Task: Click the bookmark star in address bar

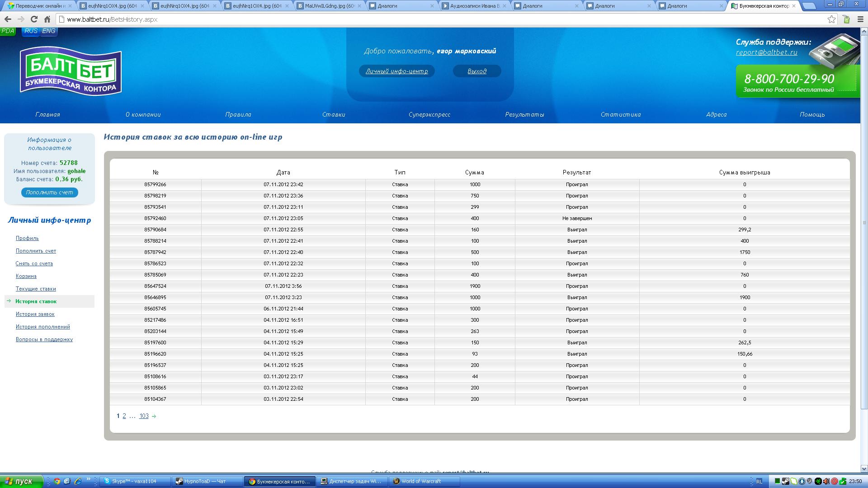Action: [x=831, y=19]
